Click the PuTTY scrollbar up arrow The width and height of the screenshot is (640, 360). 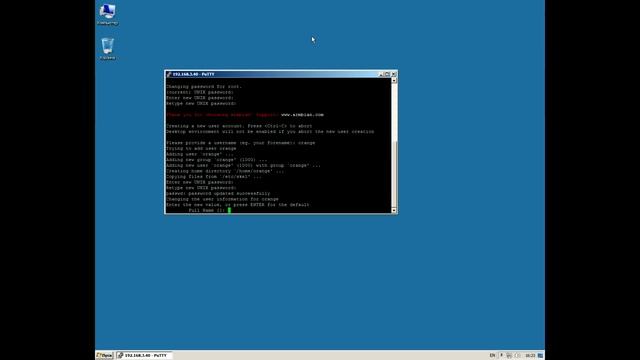point(394,80)
